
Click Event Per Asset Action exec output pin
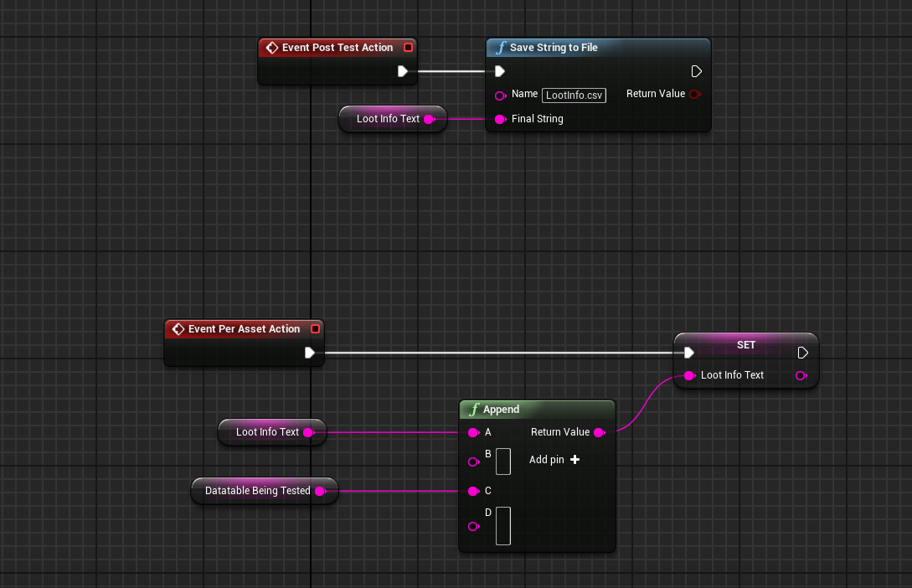click(310, 353)
